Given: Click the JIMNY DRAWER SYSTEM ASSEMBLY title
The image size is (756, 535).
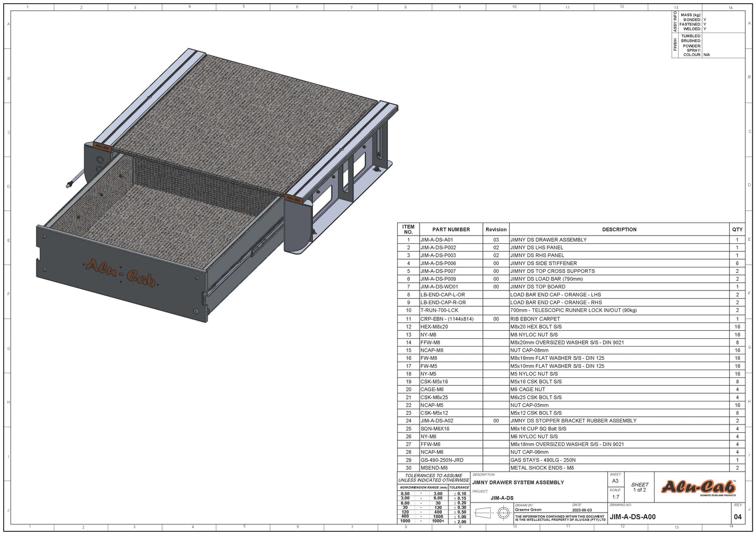Looking at the screenshot, I should [518, 483].
